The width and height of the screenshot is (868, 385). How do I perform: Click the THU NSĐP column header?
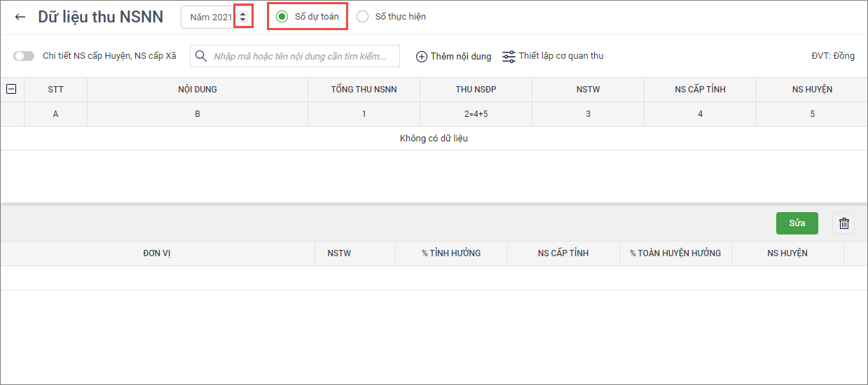(476, 90)
